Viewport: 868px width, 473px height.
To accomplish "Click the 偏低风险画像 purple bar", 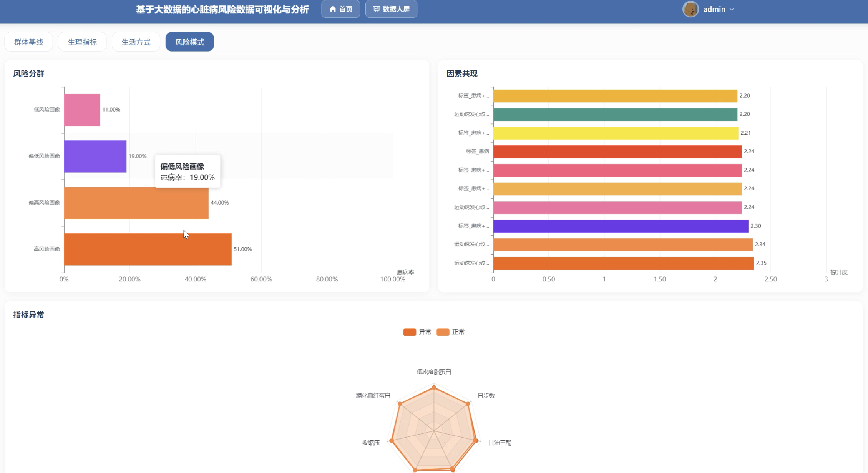I will tap(95, 156).
